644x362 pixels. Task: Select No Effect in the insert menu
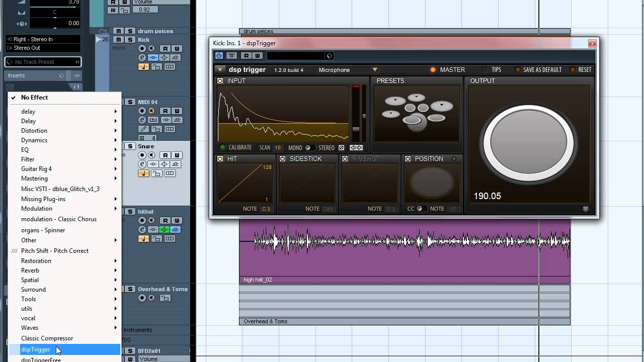click(x=64, y=98)
